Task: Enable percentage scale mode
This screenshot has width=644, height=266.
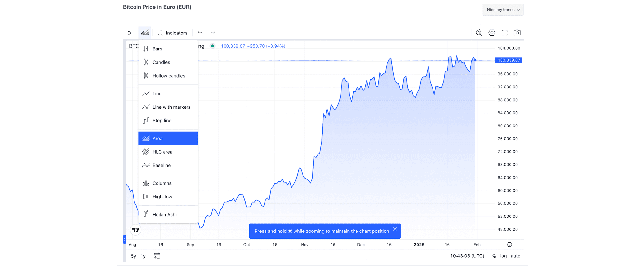Action: click(x=493, y=256)
